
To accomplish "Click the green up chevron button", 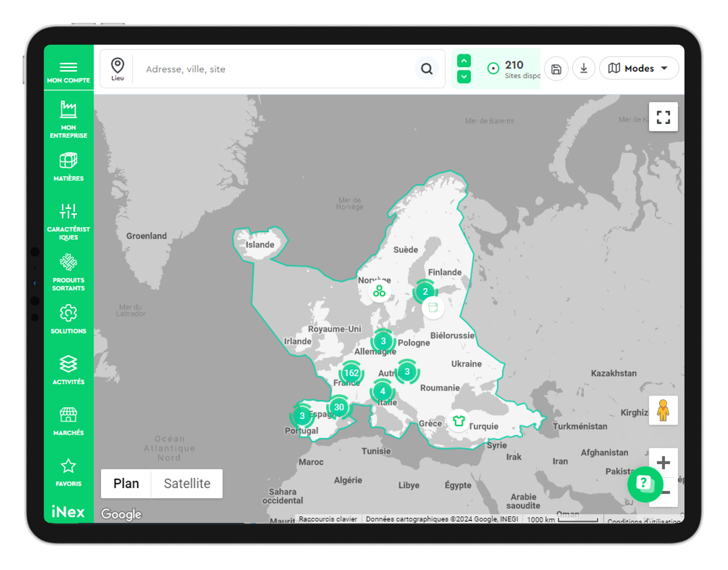I will point(464,61).
